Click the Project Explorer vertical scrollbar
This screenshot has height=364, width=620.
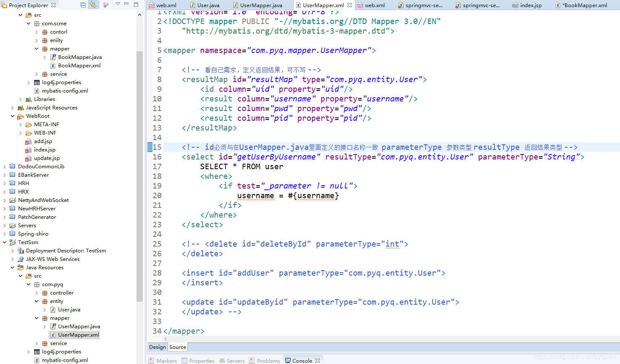point(139,177)
